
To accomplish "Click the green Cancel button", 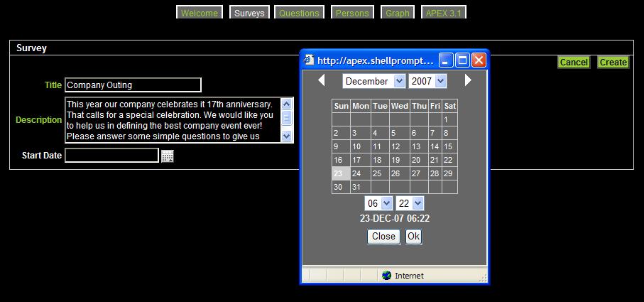I will click(574, 62).
